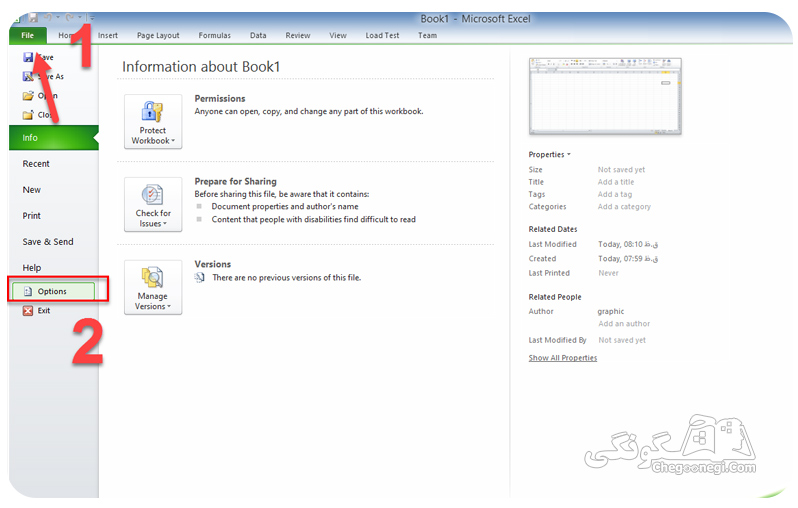This screenshot has width=798, height=508.
Task: Click the Save As icon
Action: click(28, 76)
